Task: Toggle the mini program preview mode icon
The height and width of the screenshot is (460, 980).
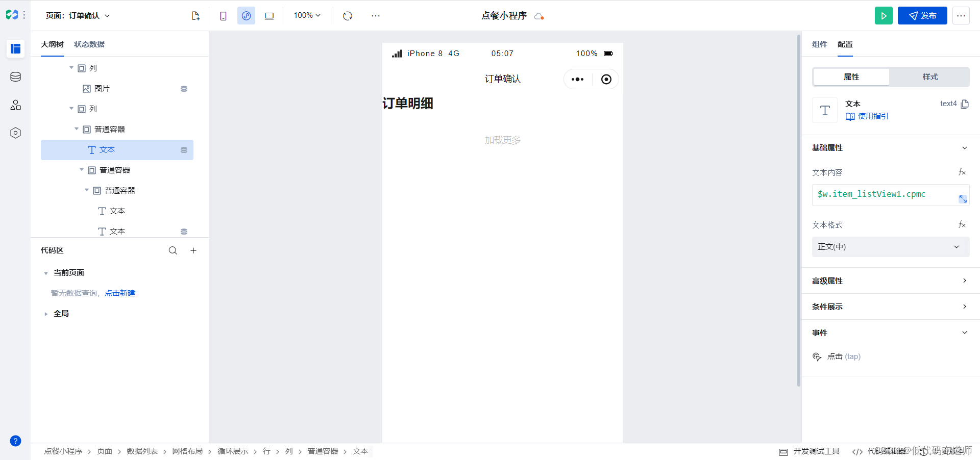Action: (x=246, y=16)
